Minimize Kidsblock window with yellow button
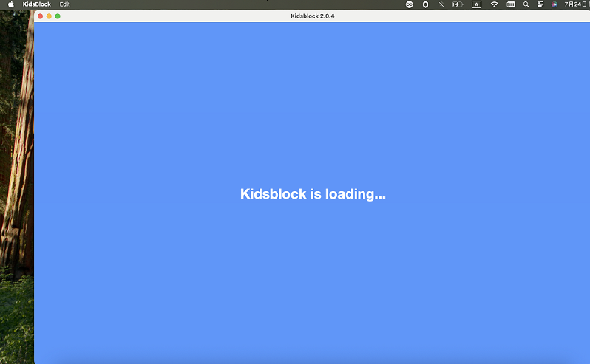Image resolution: width=590 pixels, height=364 pixels. point(49,16)
